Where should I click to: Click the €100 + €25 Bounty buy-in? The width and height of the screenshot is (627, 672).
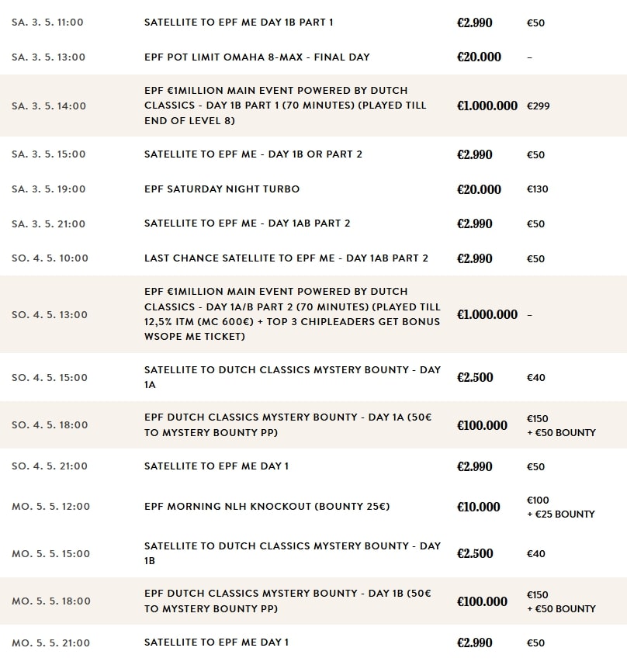(560, 507)
